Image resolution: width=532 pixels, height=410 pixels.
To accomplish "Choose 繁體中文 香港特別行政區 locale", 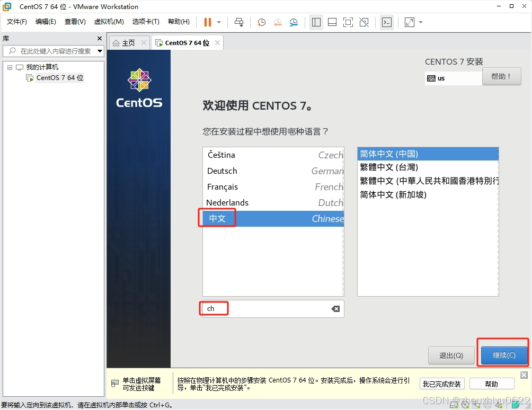I will pyautogui.click(x=428, y=181).
